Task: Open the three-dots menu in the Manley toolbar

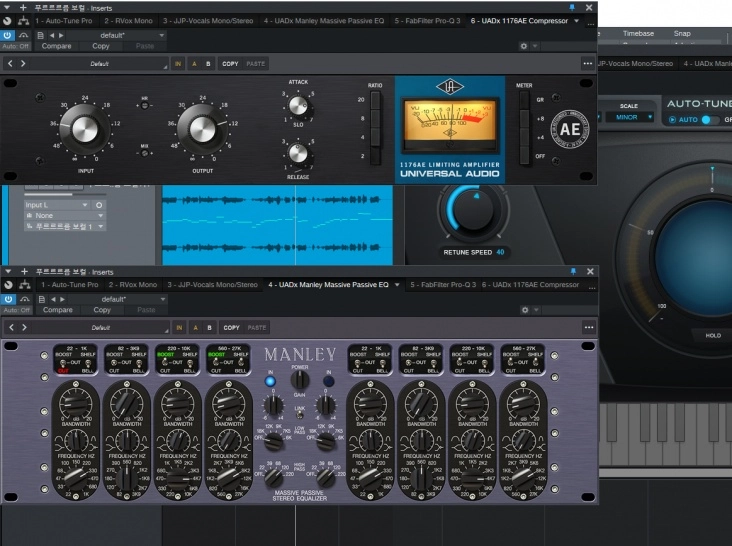Action: tap(588, 327)
